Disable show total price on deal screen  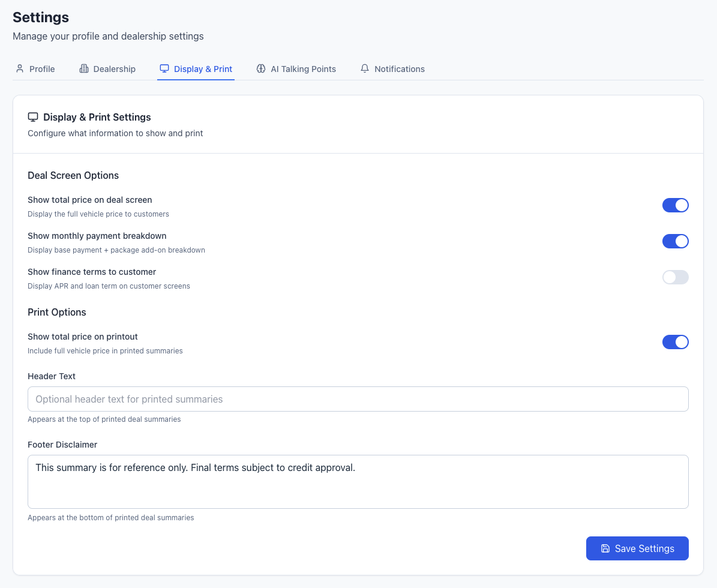pos(675,205)
